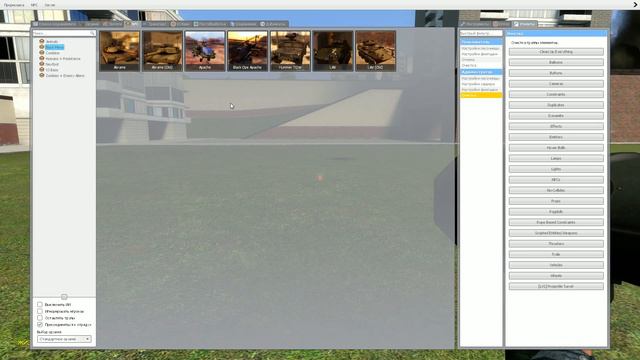The image size is (640, 360).
Task: Open the NPC menu in the top bar
Action: click(x=34, y=5)
